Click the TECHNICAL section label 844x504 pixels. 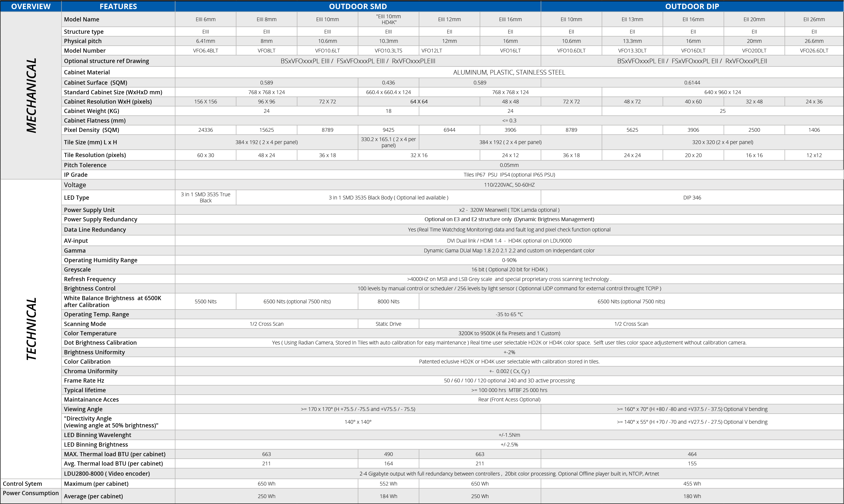click(31, 329)
